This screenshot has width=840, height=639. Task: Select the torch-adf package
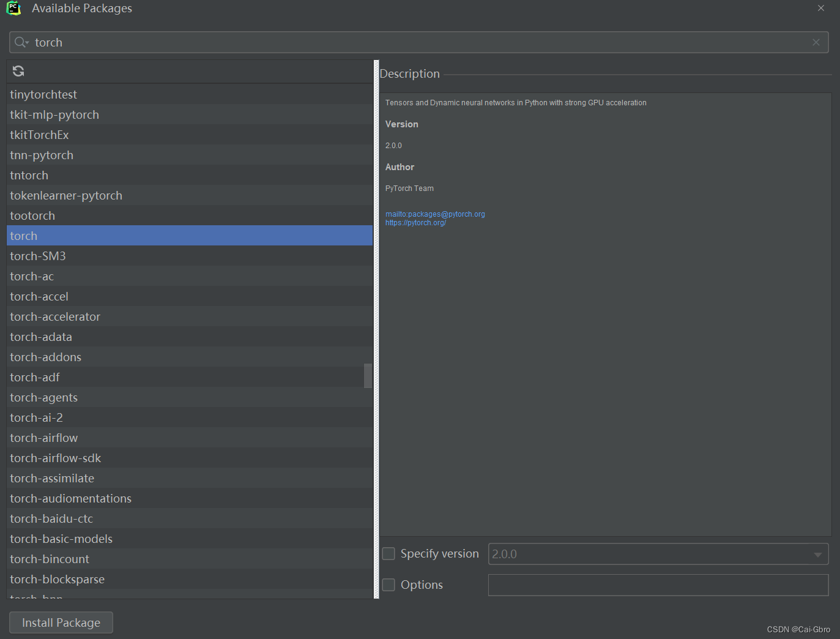click(x=185, y=377)
